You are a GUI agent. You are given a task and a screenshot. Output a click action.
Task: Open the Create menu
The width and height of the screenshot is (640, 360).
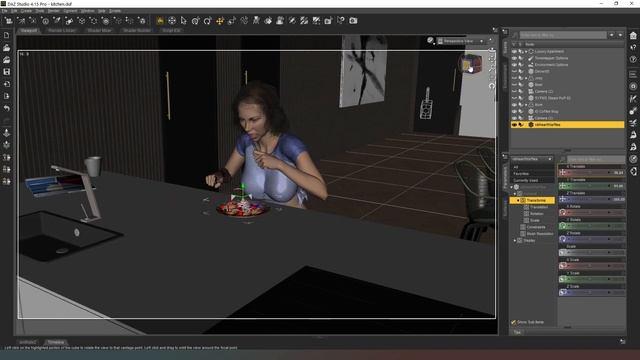[x=26, y=11]
